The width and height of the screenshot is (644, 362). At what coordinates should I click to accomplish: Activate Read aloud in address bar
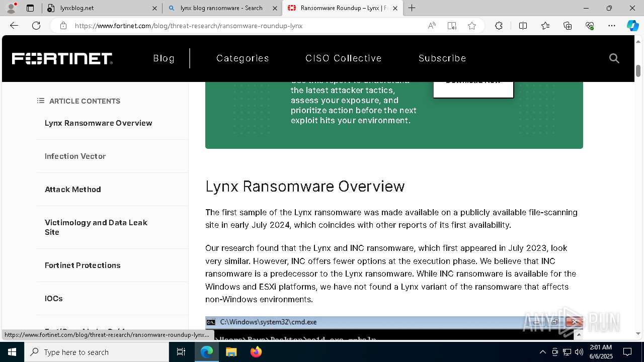point(432,26)
